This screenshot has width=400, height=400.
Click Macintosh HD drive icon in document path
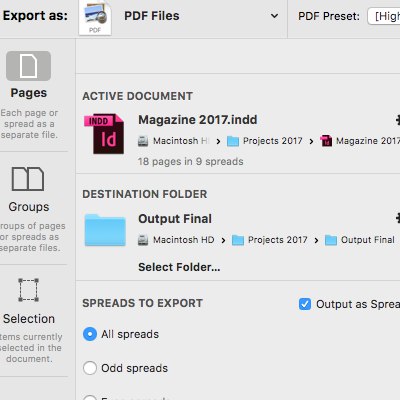point(143,141)
